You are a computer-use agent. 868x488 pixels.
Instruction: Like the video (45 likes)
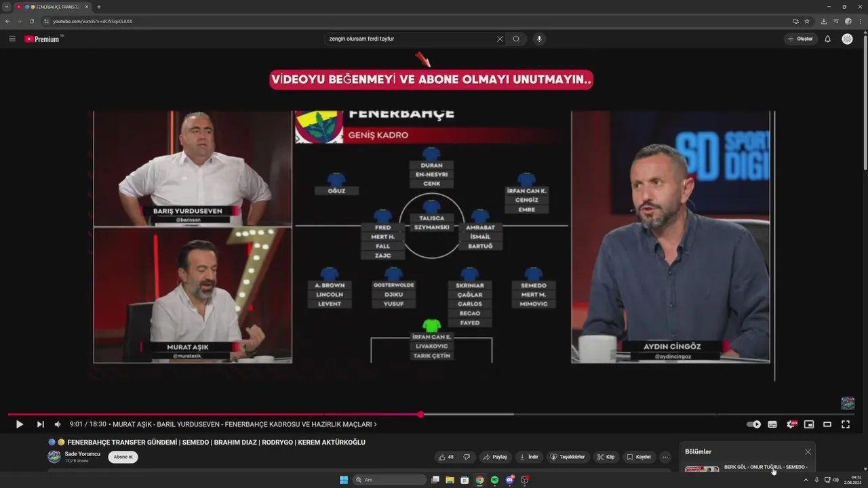pos(446,457)
